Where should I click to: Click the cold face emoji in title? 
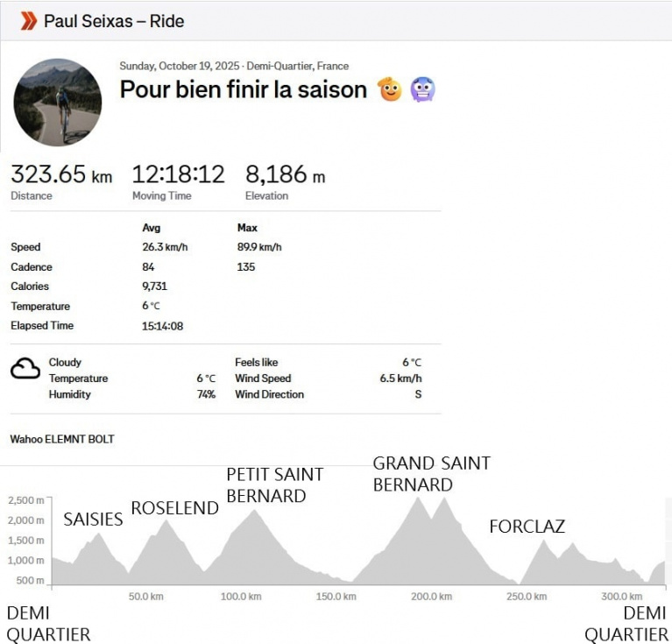tap(422, 89)
